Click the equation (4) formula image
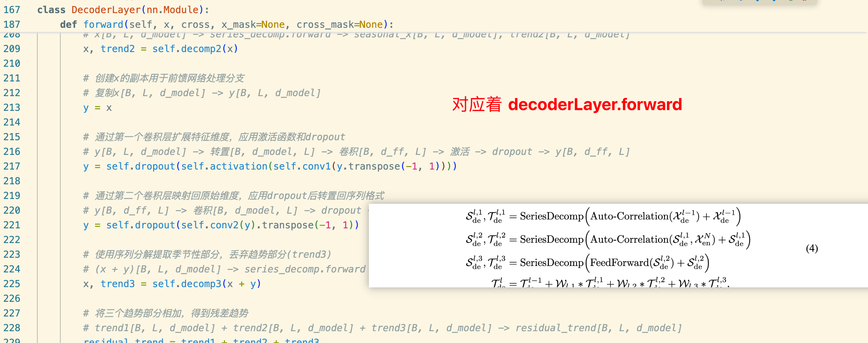 point(618,246)
